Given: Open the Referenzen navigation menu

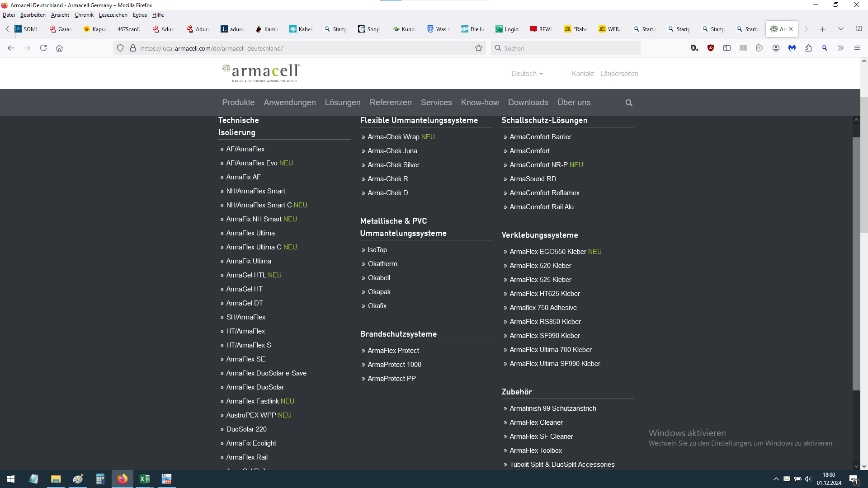Looking at the screenshot, I should click(391, 103).
